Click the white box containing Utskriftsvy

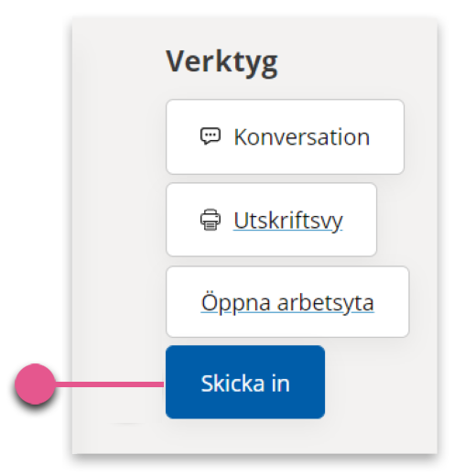(x=271, y=220)
